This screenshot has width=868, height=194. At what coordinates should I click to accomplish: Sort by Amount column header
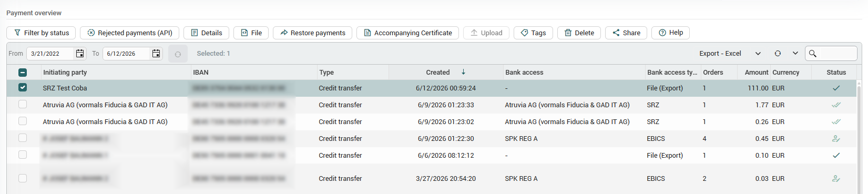pyautogui.click(x=756, y=73)
